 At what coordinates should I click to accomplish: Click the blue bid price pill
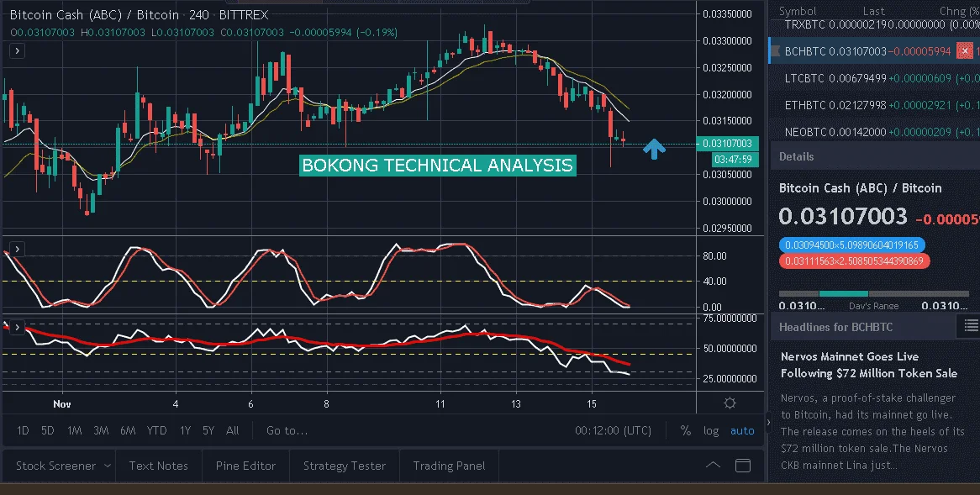coord(852,245)
